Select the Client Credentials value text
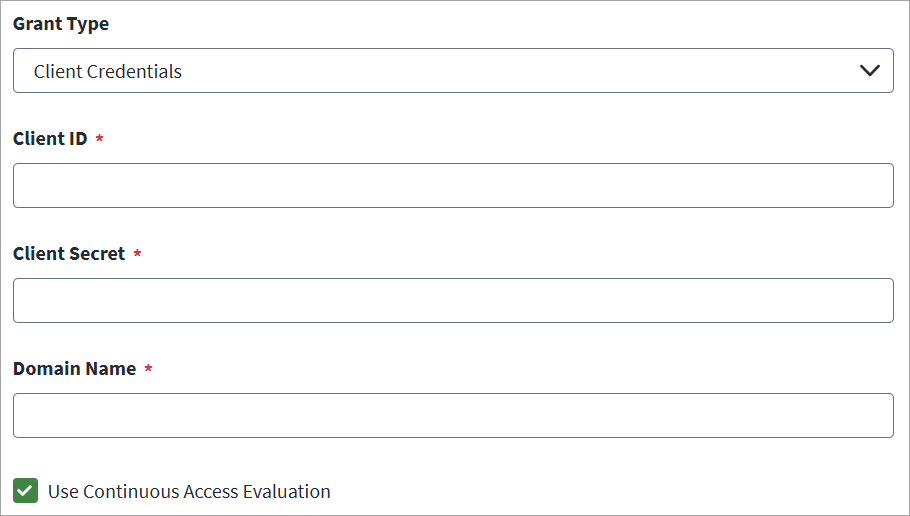The width and height of the screenshot is (910, 516). click(x=107, y=71)
